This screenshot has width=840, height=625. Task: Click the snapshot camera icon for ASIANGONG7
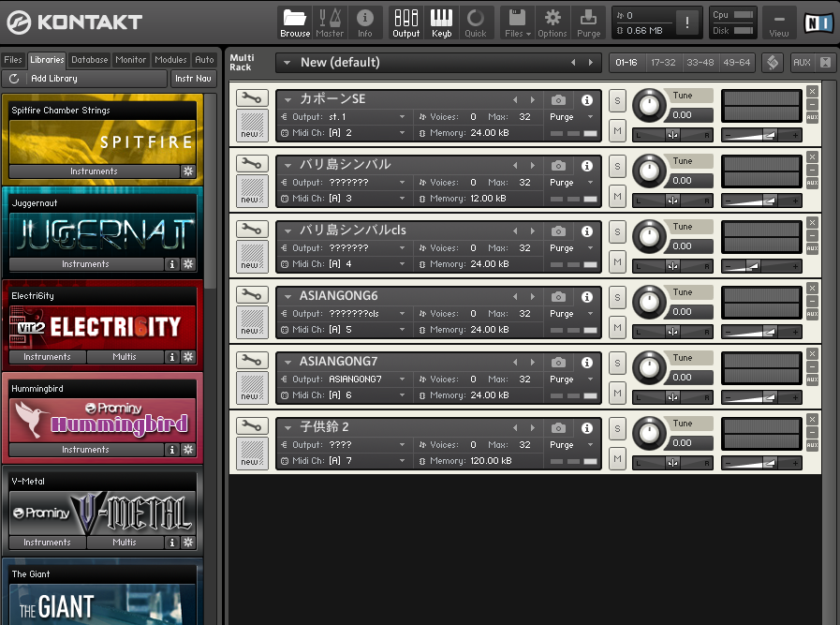(x=558, y=363)
